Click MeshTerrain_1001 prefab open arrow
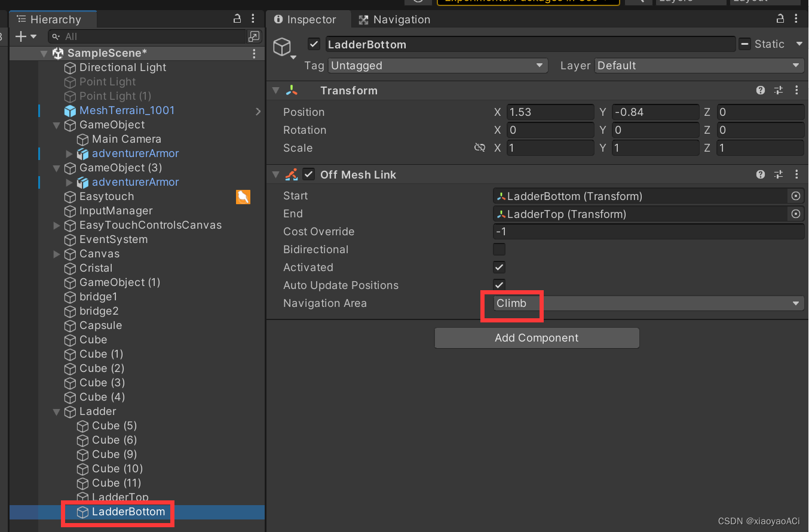The image size is (809, 532). click(258, 111)
